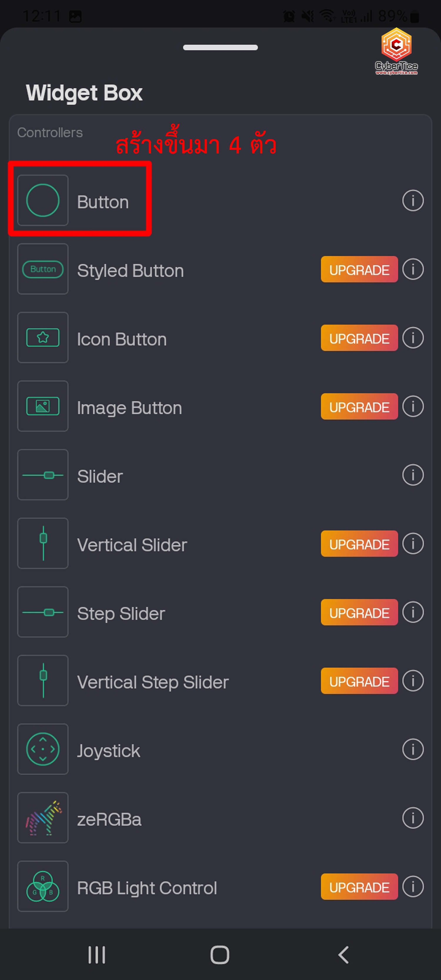Open Android recent apps button

click(97, 954)
